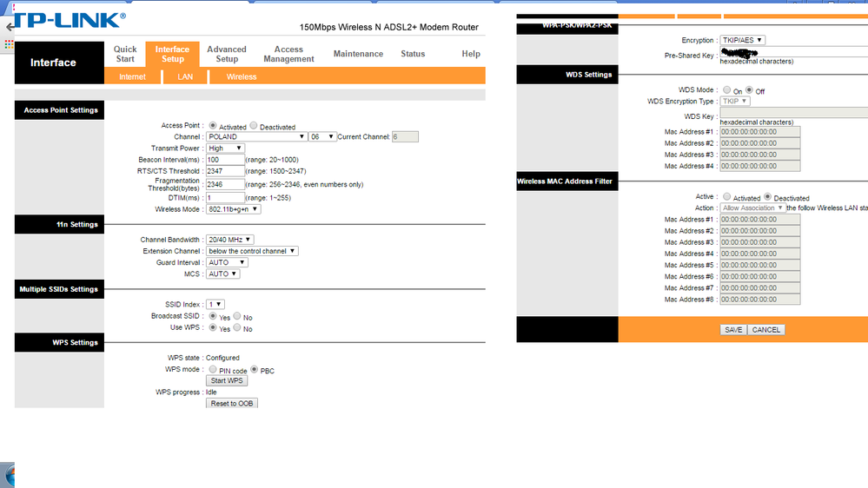Click the SAVE button
This screenshot has height=488, width=868.
[733, 330]
